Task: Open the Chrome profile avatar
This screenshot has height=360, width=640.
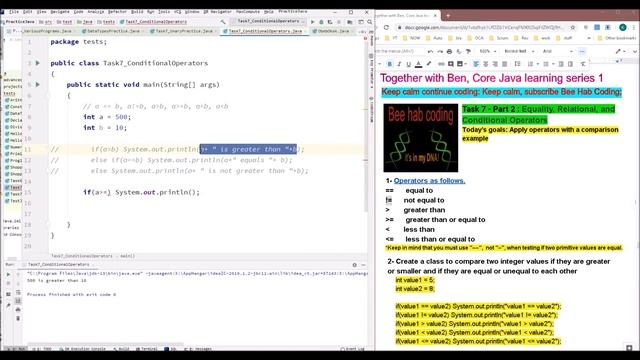Action: pos(623,27)
